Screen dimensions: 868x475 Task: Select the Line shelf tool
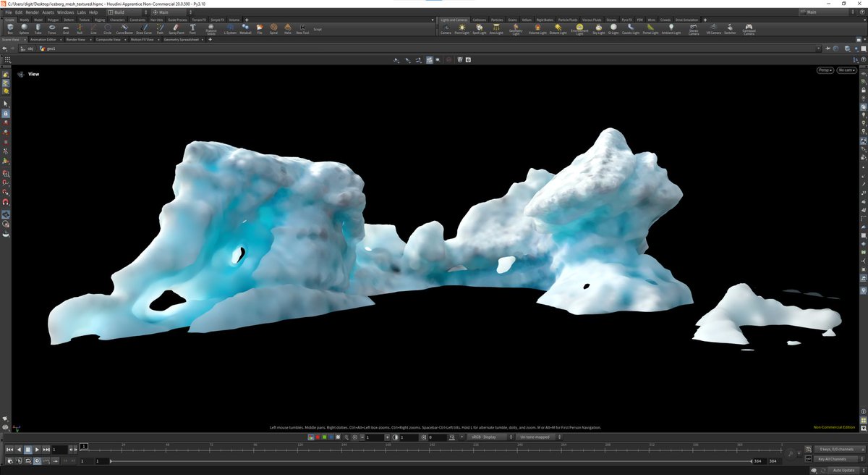click(x=93, y=29)
